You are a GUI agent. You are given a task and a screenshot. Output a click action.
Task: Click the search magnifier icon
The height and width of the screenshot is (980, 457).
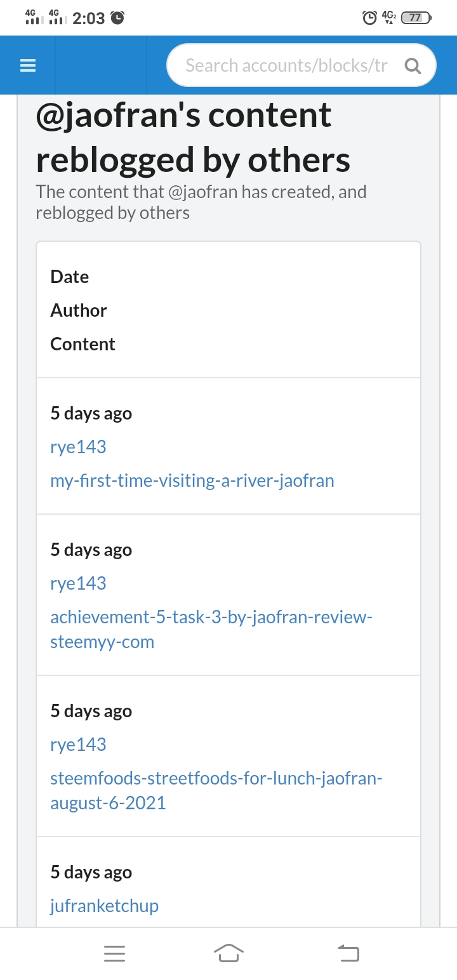[x=413, y=66]
